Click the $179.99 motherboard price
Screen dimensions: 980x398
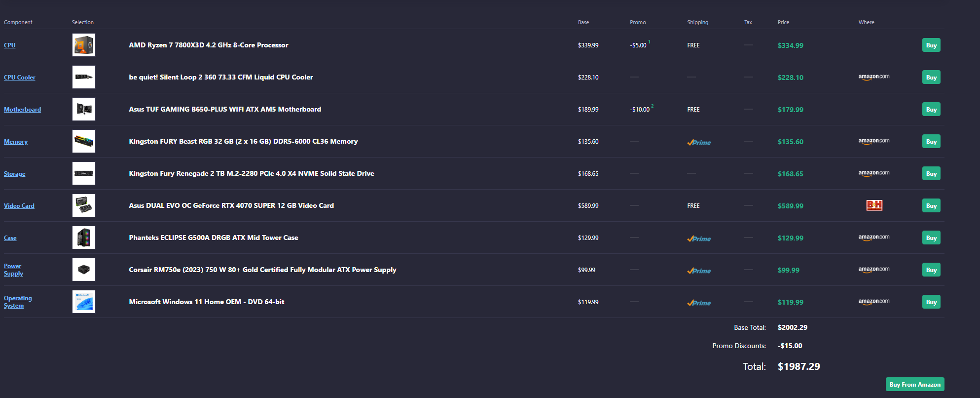(790, 110)
